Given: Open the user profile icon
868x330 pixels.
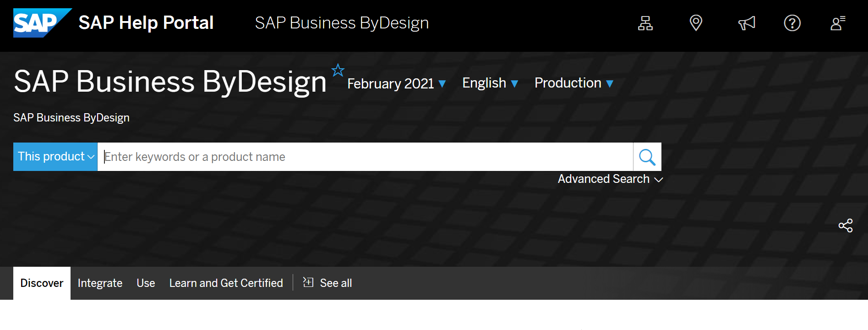Looking at the screenshot, I should coord(838,23).
